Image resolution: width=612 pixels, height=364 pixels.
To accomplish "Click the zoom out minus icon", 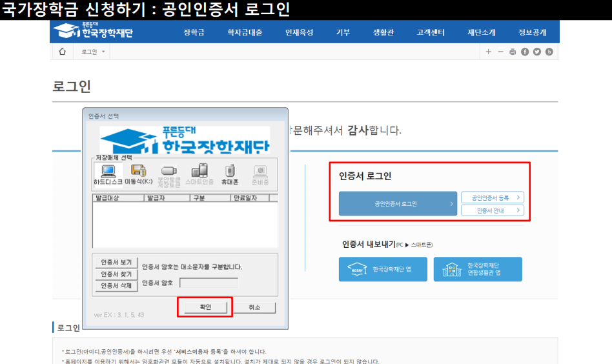I will [500, 52].
